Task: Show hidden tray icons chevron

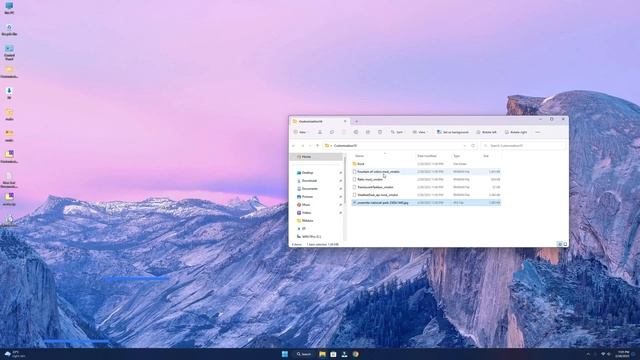Action: 588,354
